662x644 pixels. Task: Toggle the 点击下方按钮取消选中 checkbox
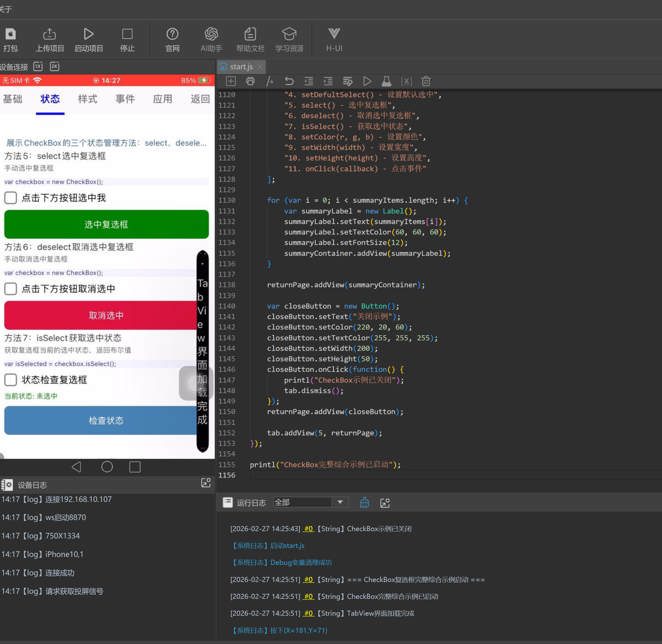[11, 289]
